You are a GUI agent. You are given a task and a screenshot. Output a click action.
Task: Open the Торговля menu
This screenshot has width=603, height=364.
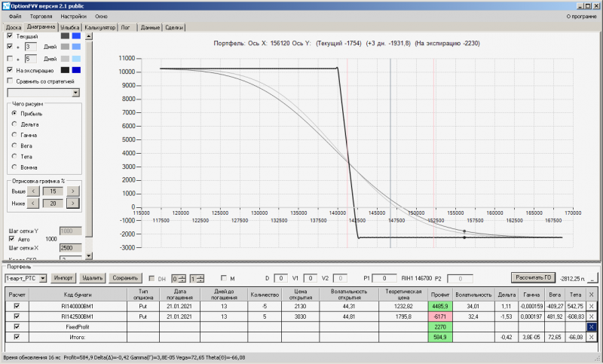pos(41,17)
